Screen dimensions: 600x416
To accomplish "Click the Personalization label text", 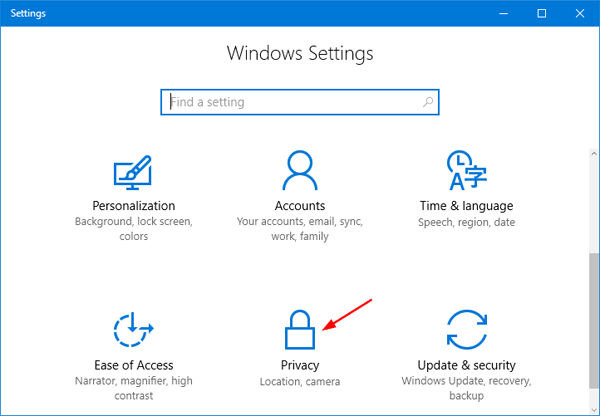I will (133, 205).
